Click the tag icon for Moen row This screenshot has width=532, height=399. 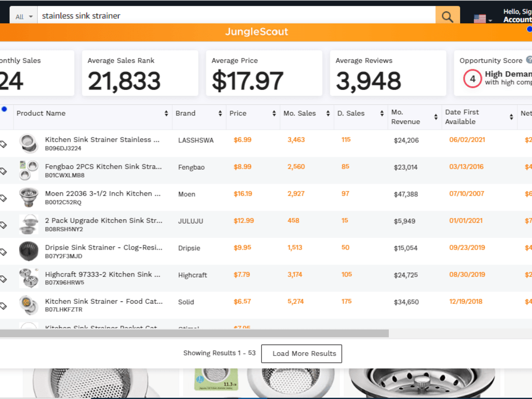3,198
